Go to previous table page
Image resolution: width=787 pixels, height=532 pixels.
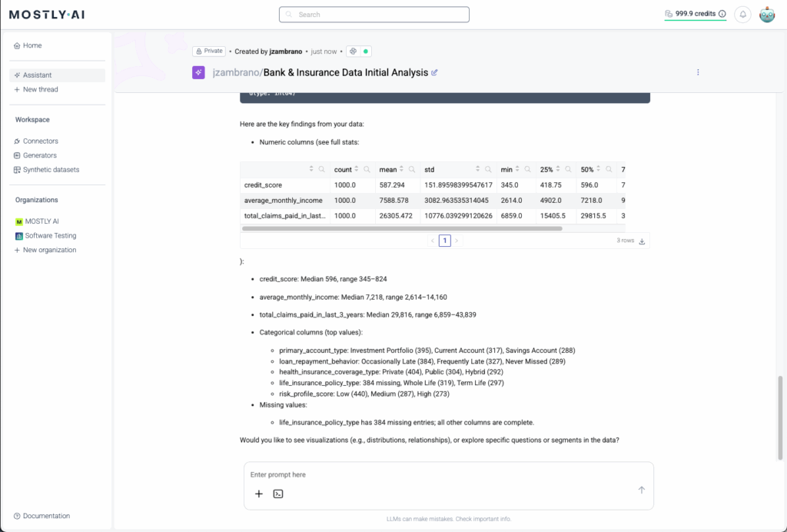tap(432, 241)
